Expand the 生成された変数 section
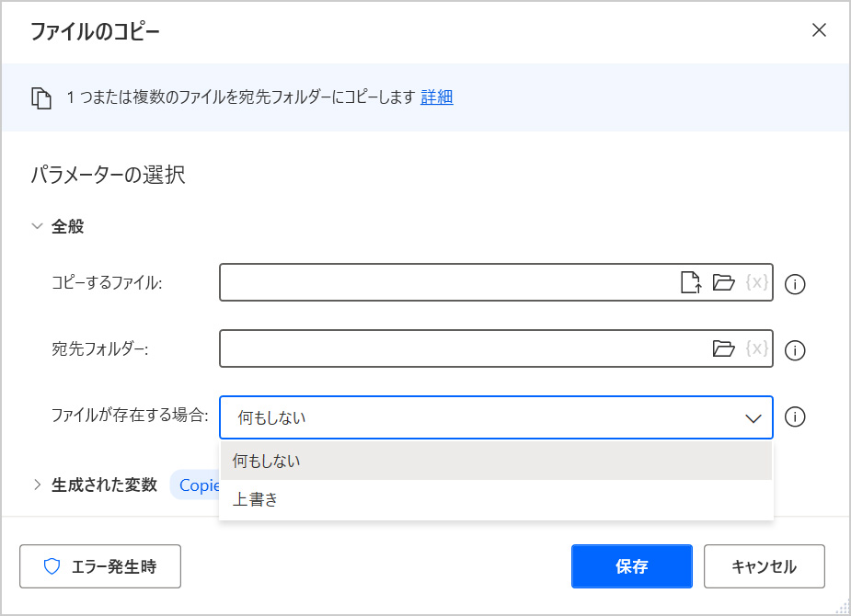 [x=38, y=485]
